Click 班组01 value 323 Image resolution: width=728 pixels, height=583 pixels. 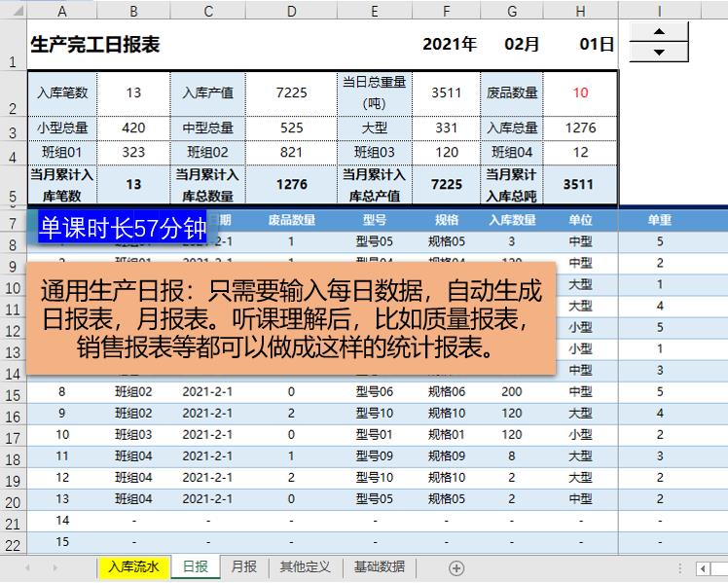(133, 152)
